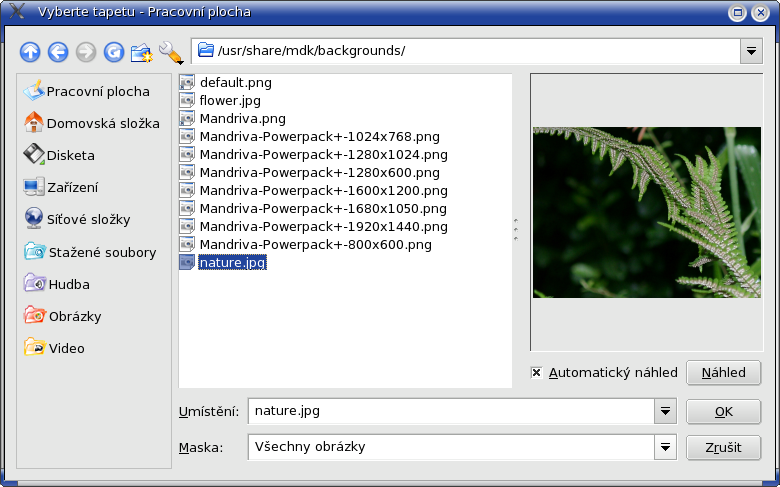Go up to the parent folder

[x=30, y=52]
